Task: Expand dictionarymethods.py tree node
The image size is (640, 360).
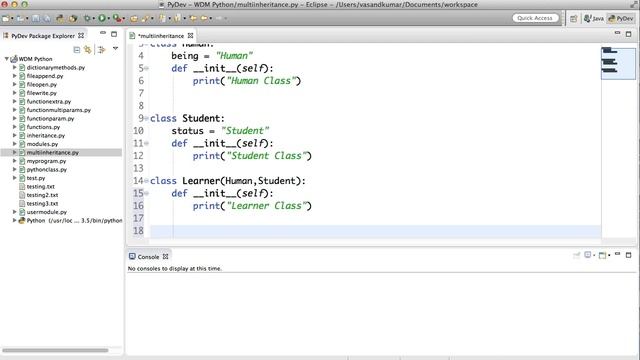Action: [x=15, y=67]
